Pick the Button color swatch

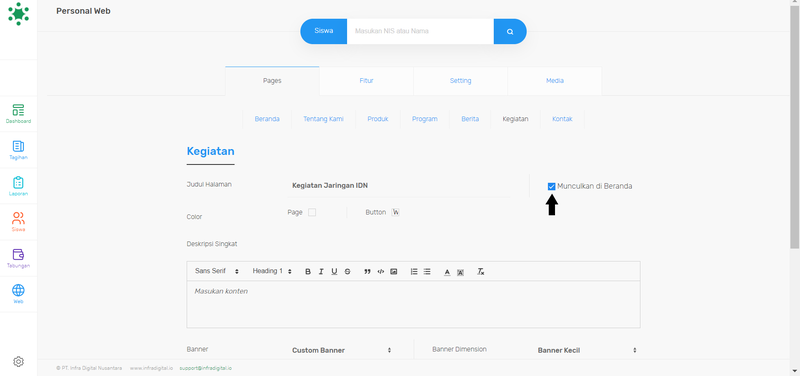click(395, 212)
